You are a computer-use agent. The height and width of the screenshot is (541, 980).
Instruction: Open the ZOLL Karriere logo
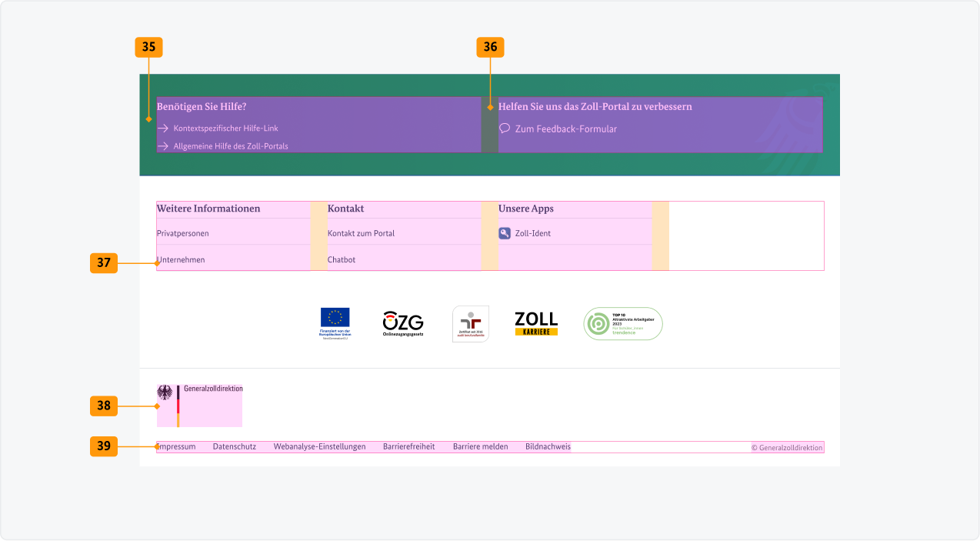click(x=535, y=323)
